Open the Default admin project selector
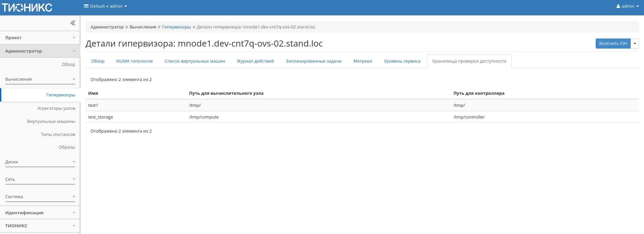Screen dimensions: 644x234 click(105, 6)
